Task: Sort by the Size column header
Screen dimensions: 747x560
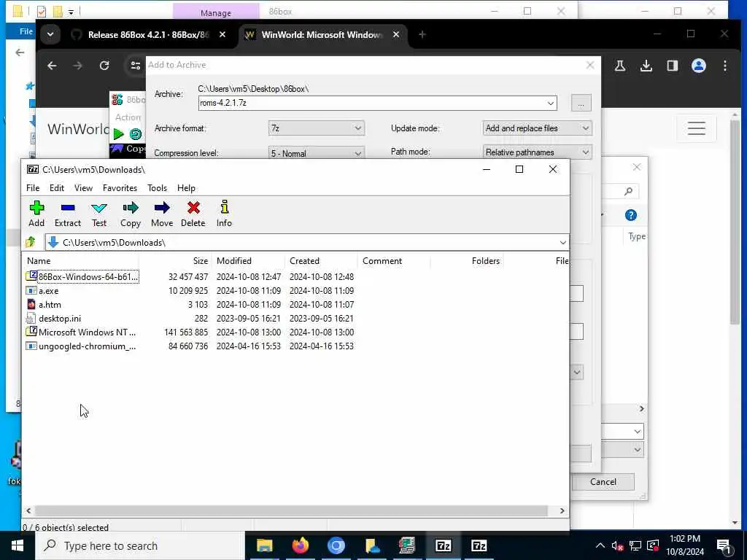Action: [175, 261]
